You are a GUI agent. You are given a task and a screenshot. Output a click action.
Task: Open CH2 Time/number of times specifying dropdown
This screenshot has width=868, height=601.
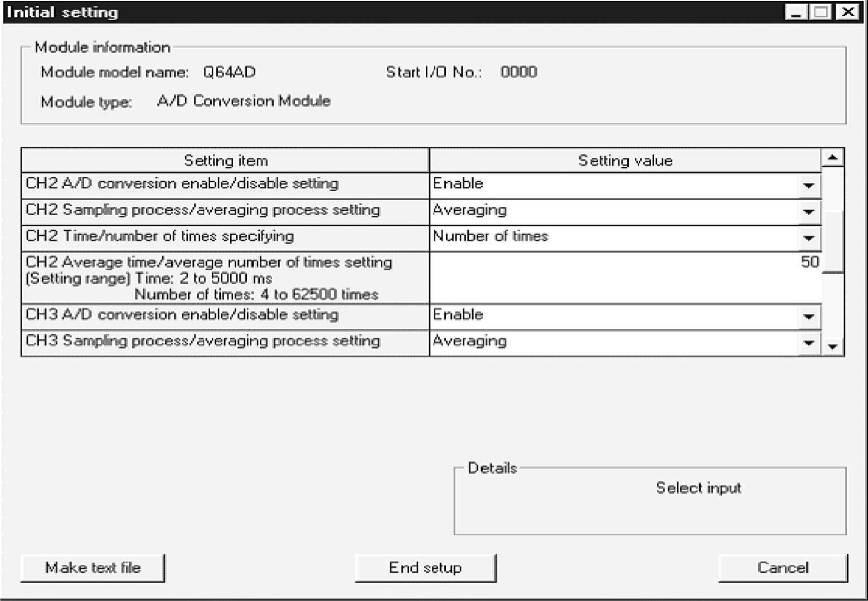tap(808, 238)
